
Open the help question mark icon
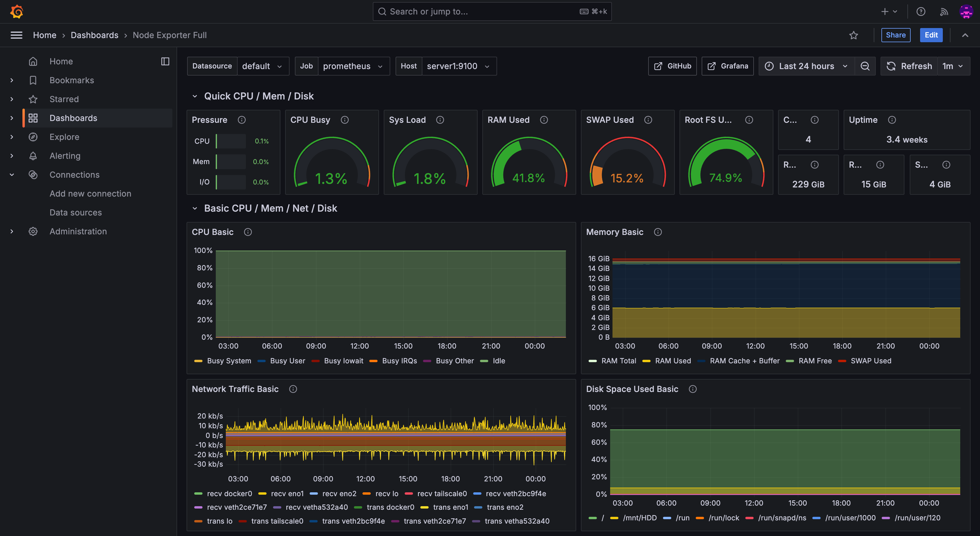point(921,12)
